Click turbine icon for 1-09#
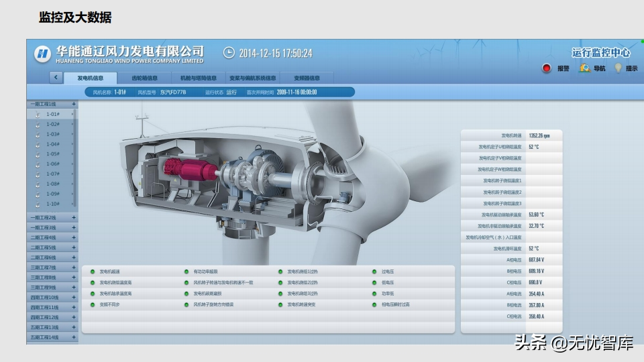 (x=38, y=194)
